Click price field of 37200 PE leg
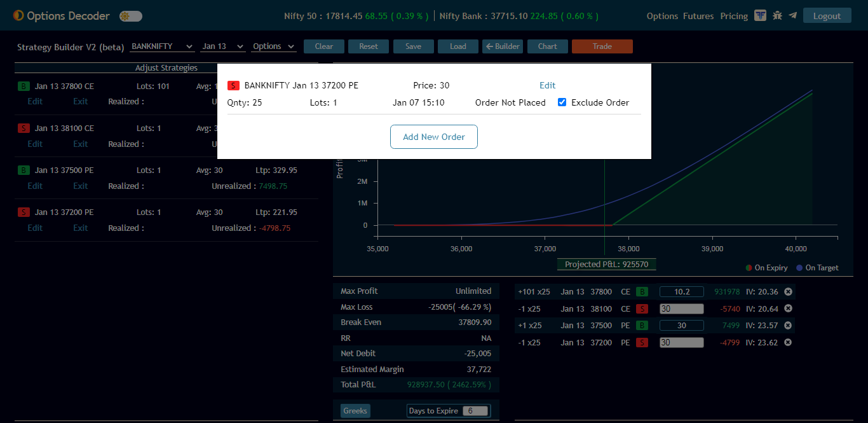Viewport: 868px width, 423px height. click(x=682, y=342)
